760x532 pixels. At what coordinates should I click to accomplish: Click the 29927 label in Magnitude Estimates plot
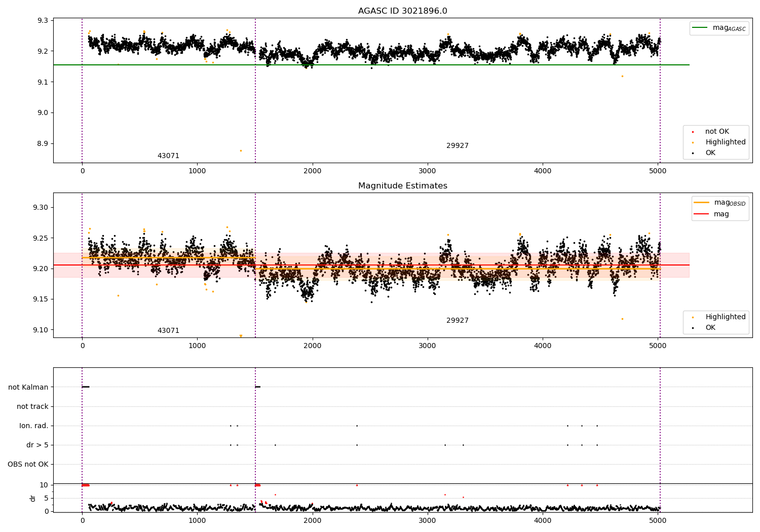coord(457,321)
